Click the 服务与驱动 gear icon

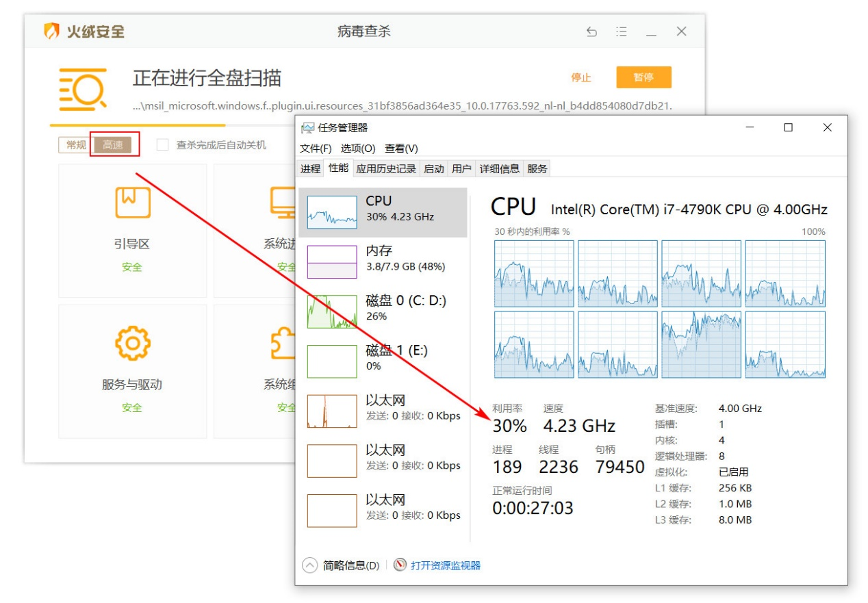point(132,343)
